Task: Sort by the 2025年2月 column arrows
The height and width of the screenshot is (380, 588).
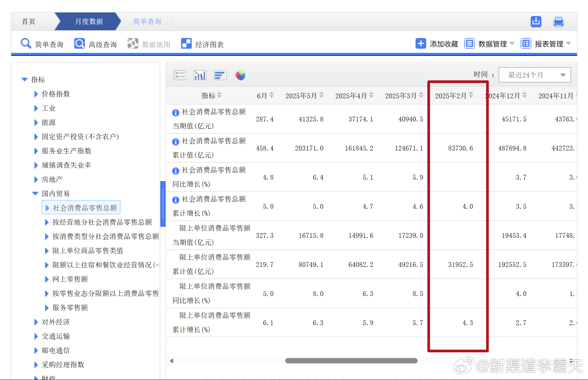Action: 471,95
